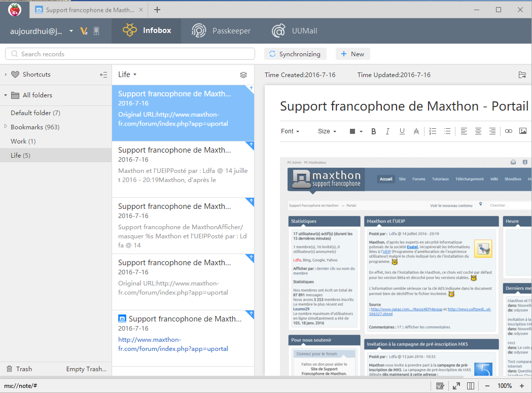Focus the Search records field
The width and height of the screenshot is (532, 393).
point(130,54)
